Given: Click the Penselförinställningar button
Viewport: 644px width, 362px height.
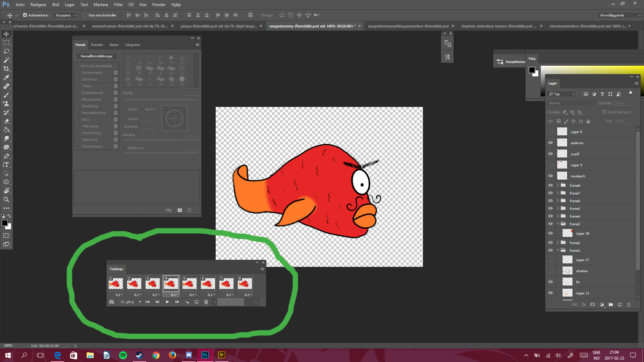Looking at the screenshot, I should (x=97, y=56).
